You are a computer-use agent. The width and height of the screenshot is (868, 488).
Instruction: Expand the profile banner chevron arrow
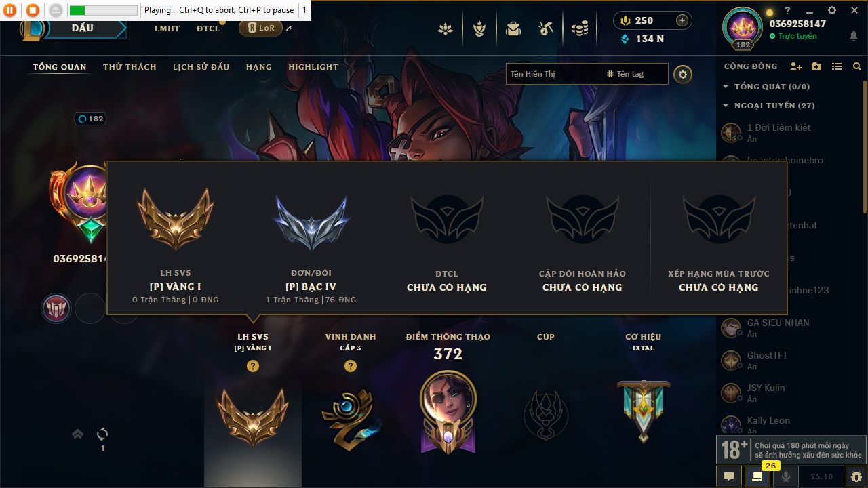pos(77,434)
